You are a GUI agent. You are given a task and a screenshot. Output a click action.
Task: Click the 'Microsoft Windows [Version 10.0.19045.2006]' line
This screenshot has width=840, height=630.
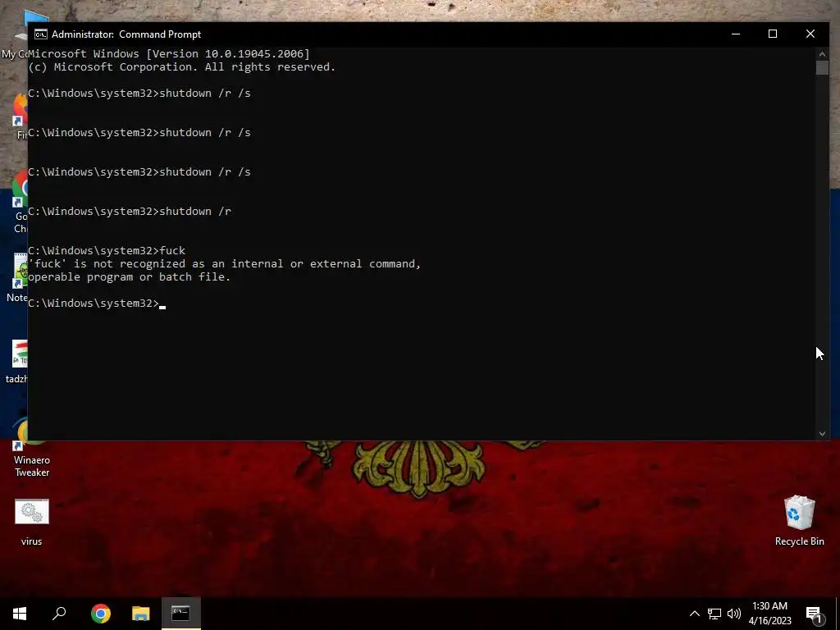pyautogui.click(x=169, y=53)
